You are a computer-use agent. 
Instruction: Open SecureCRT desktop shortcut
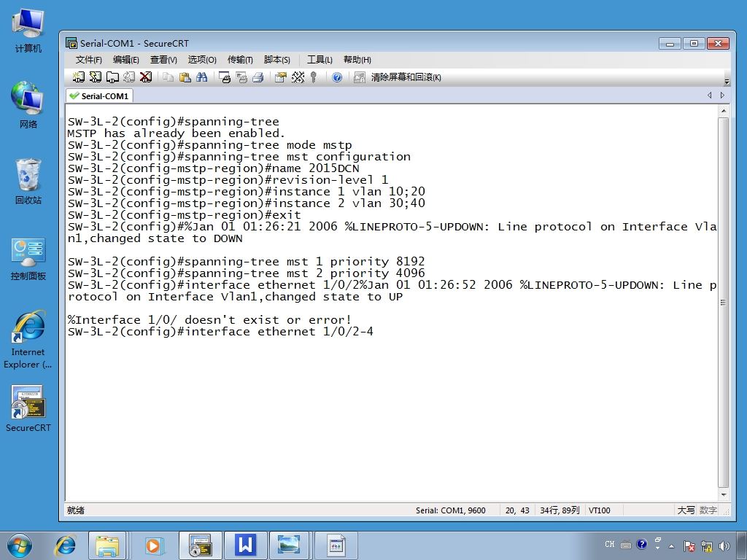28,408
